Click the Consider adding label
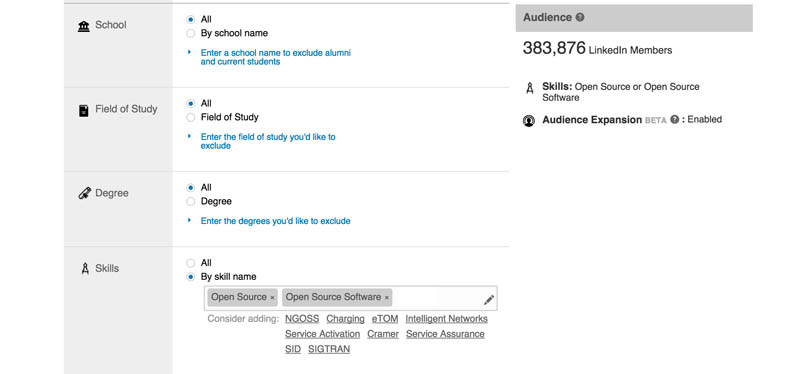Image resolution: width=800 pixels, height=374 pixels. (243, 319)
